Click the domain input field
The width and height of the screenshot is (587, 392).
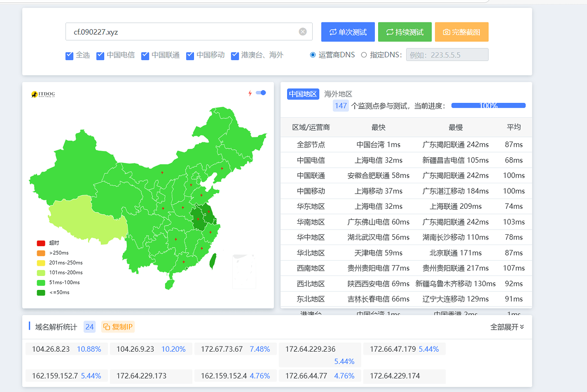click(189, 32)
